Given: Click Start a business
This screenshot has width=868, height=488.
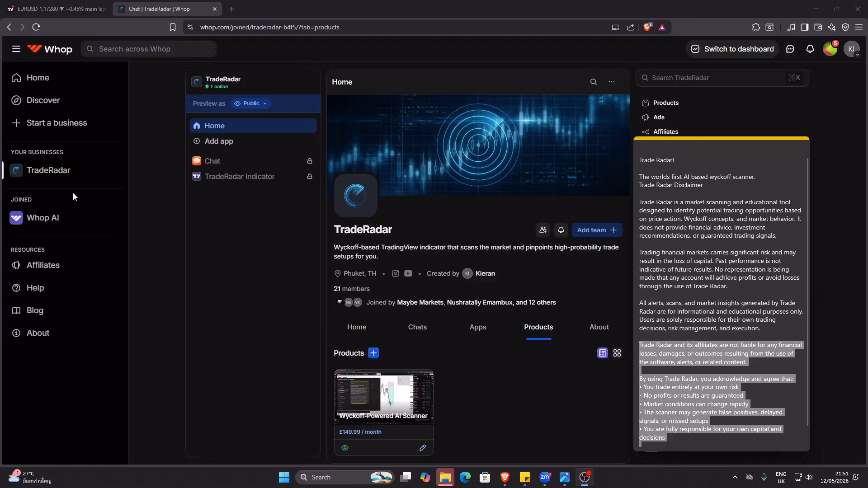Looking at the screenshot, I should point(65,123).
